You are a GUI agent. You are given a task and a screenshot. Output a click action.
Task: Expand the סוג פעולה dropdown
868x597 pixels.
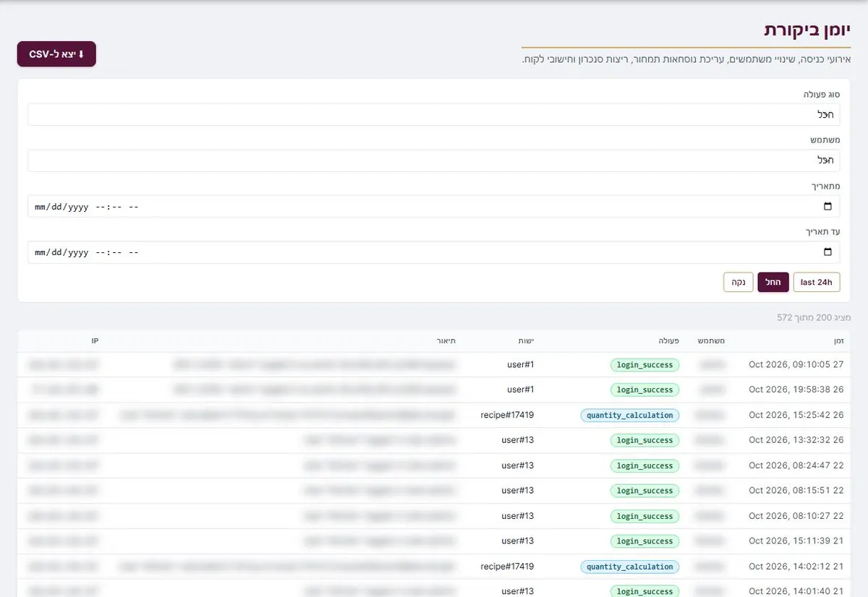pyautogui.click(x=434, y=114)
